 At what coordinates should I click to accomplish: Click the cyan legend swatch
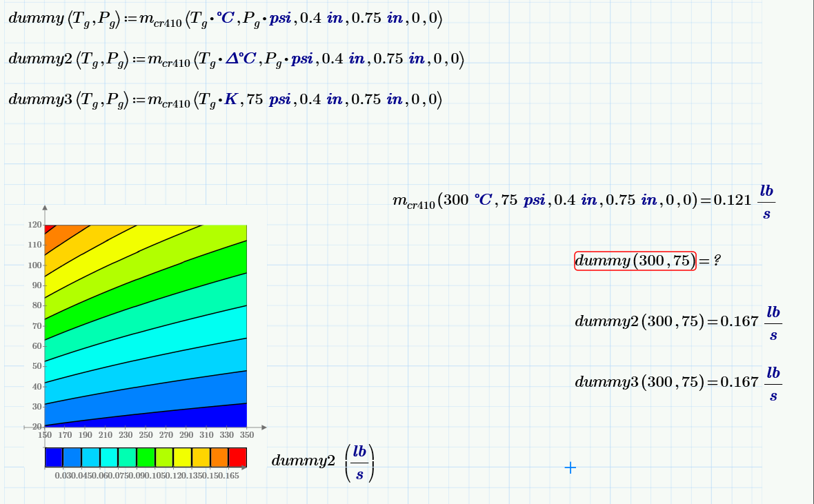[x=109, y=457]
